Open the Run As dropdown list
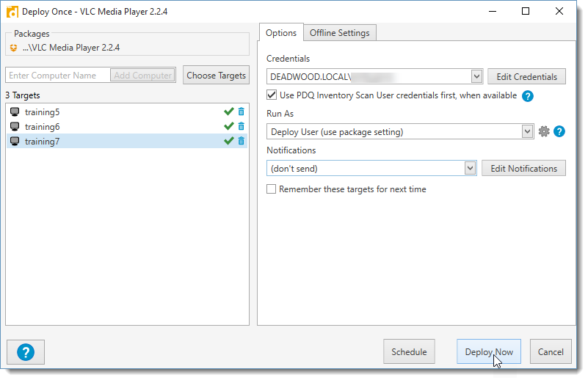 (526, 131)
